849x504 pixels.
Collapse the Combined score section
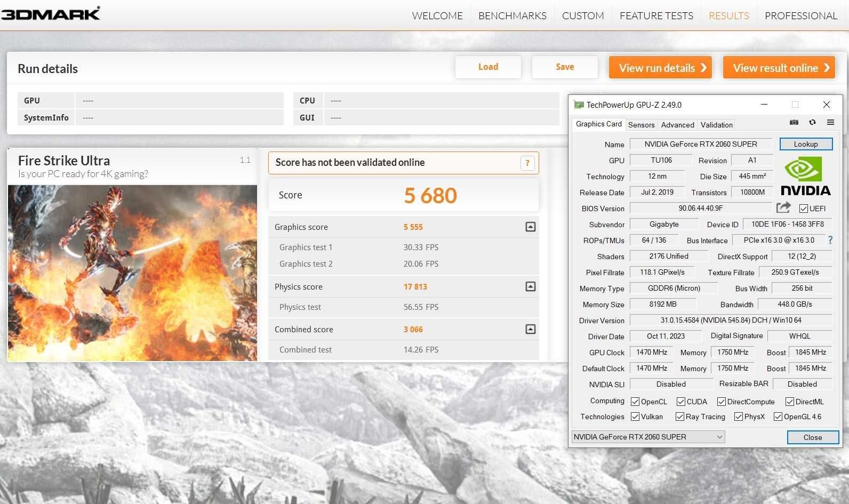point(531,330)
